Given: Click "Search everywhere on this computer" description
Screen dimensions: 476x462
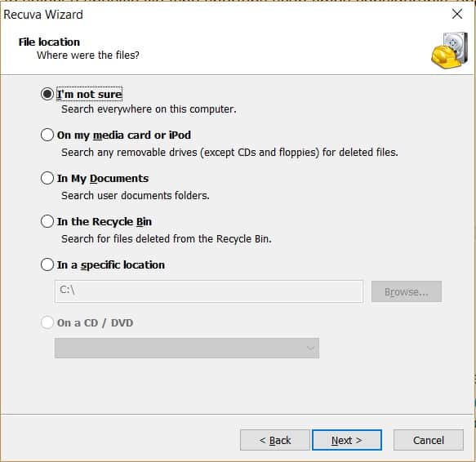Looking at the screenshot, I should tap(149, 109).
